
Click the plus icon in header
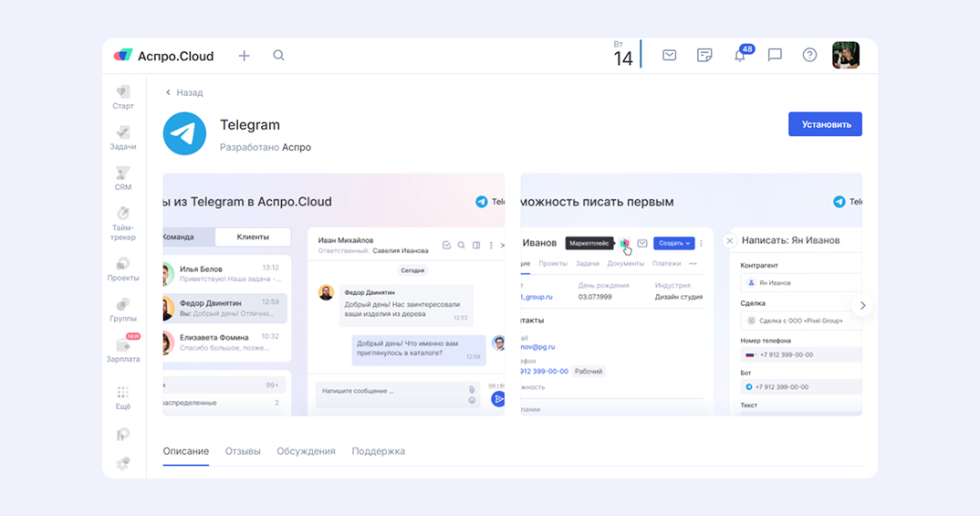(x=244, y=56)
